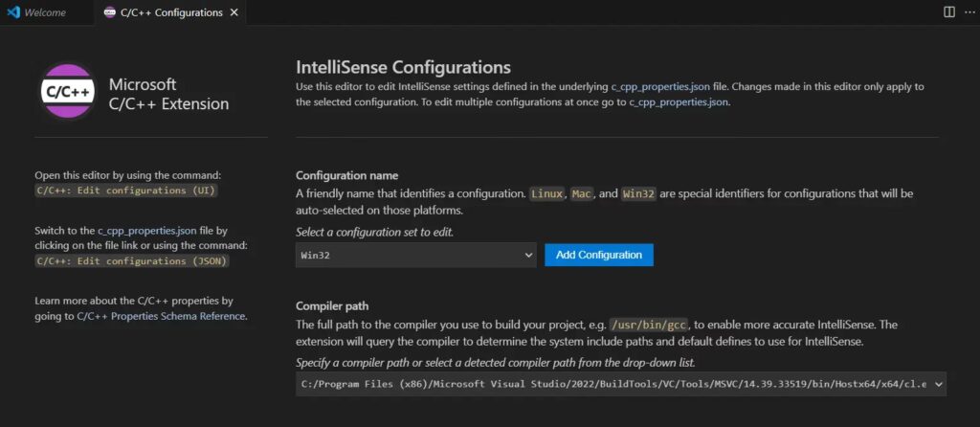
Task: Click the purple C/C++ extension logo
Action: point(65,93)
